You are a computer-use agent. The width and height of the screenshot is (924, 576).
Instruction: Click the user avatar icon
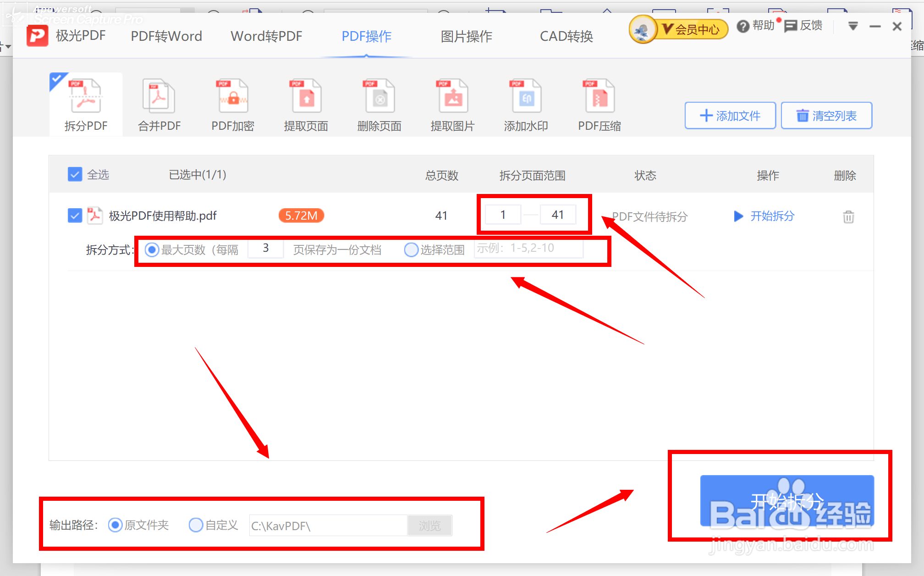pos(643,30)
